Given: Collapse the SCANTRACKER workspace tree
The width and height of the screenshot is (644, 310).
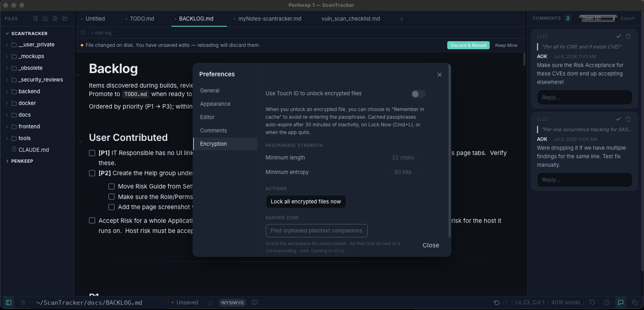Looking at the screenshot, I should click(x=7, y=34).
